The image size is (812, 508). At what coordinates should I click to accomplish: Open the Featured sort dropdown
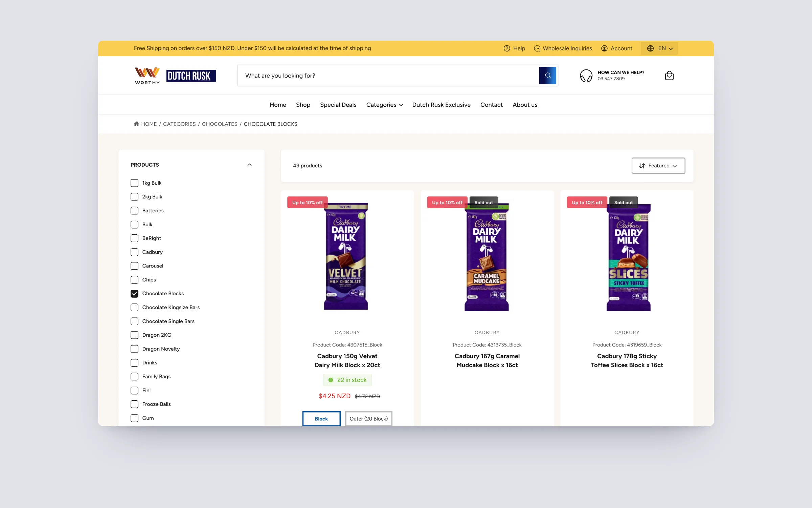[658, 166]
